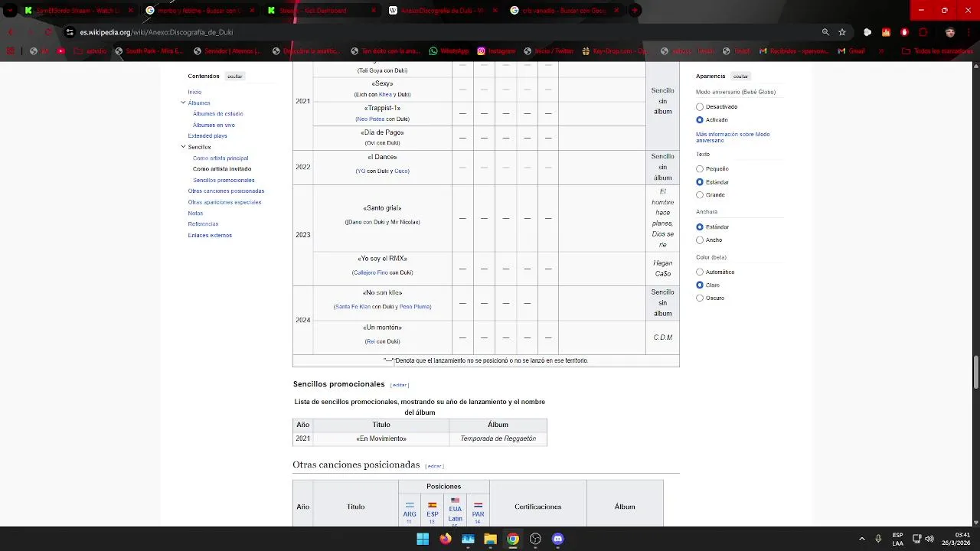The width and height of the screenshot is (980, 551).
Task: Set text size to Pequeño
Action: click(700, 169)
